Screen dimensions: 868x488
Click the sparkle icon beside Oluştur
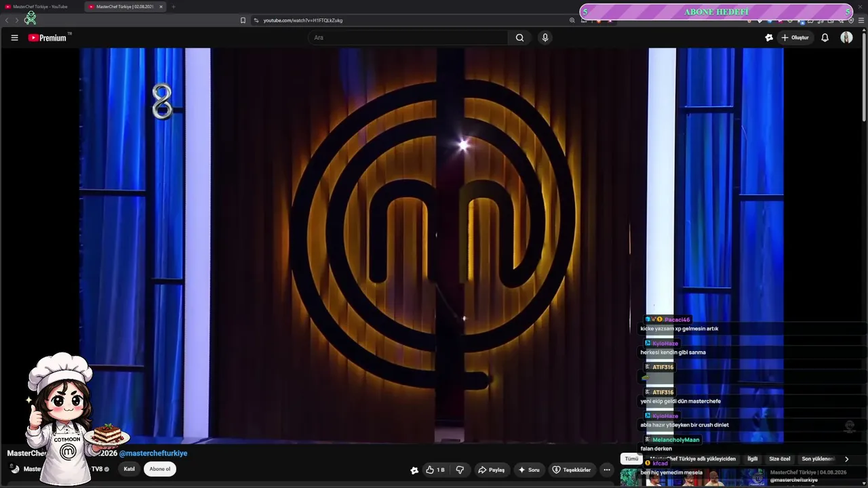coord(768,38)
